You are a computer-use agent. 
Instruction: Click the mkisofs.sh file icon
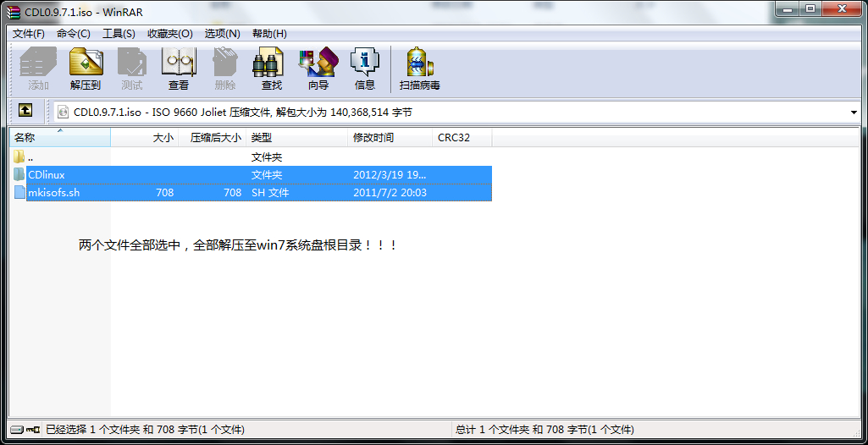tap(19, 192)
